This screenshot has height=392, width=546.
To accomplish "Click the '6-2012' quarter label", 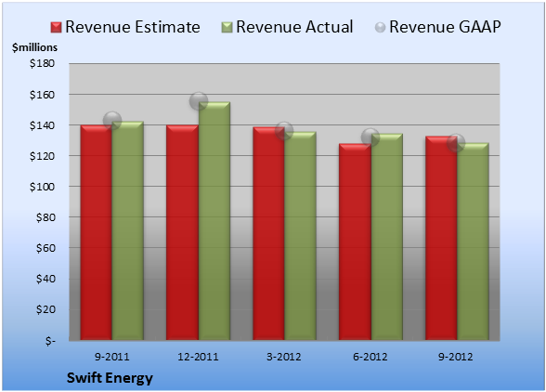I will click(x=370, y=357).
